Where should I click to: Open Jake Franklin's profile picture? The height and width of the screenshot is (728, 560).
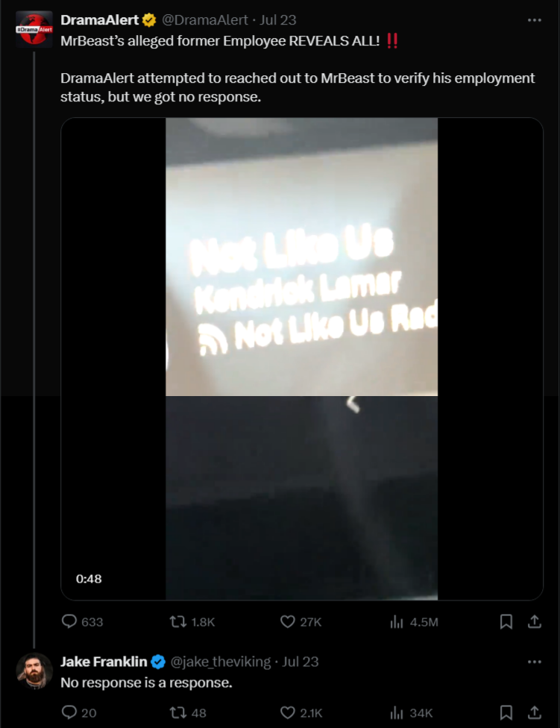tap(34, 671)
